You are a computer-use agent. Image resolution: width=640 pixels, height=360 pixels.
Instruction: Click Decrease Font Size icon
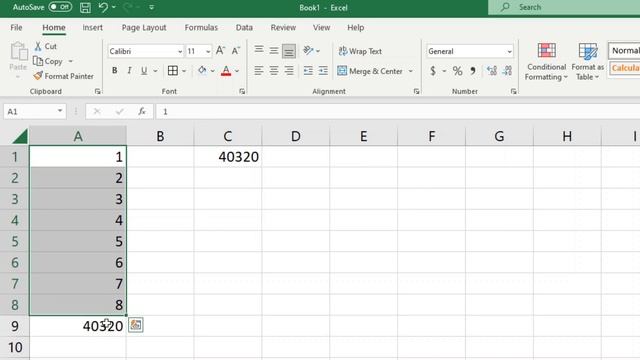pyautogui.click(x=236, y=51)
